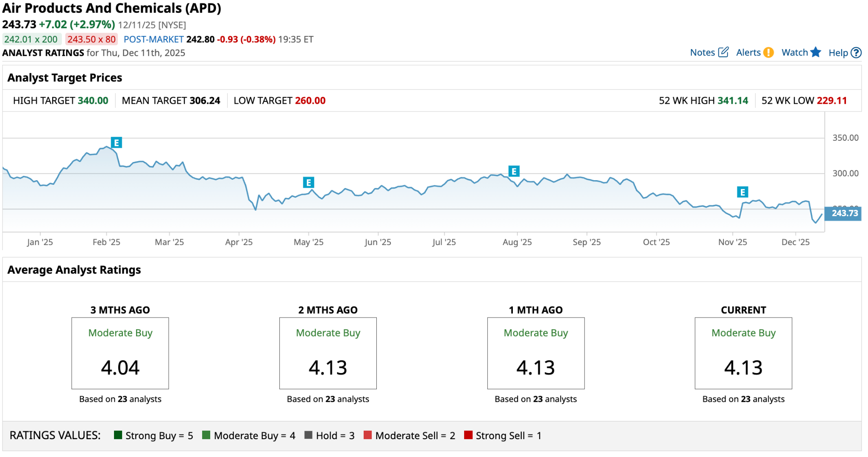
Task: Select the earnings marker near Aug '25
Action: click(514, 171)
